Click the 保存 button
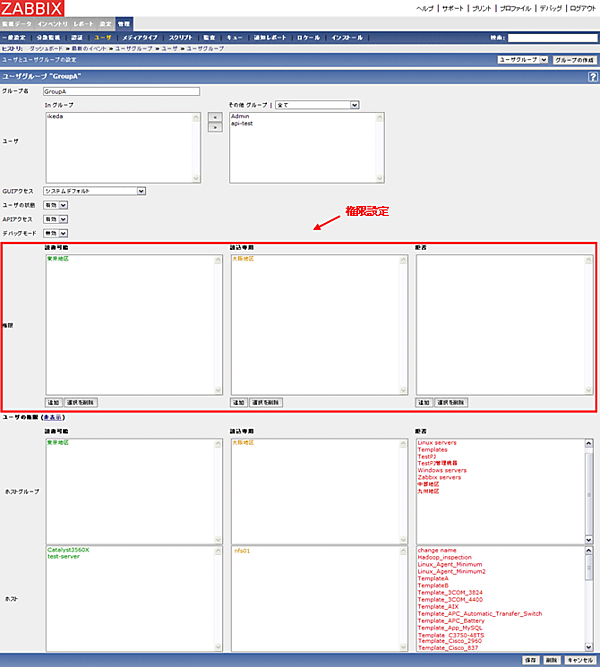 coord(531,660)
